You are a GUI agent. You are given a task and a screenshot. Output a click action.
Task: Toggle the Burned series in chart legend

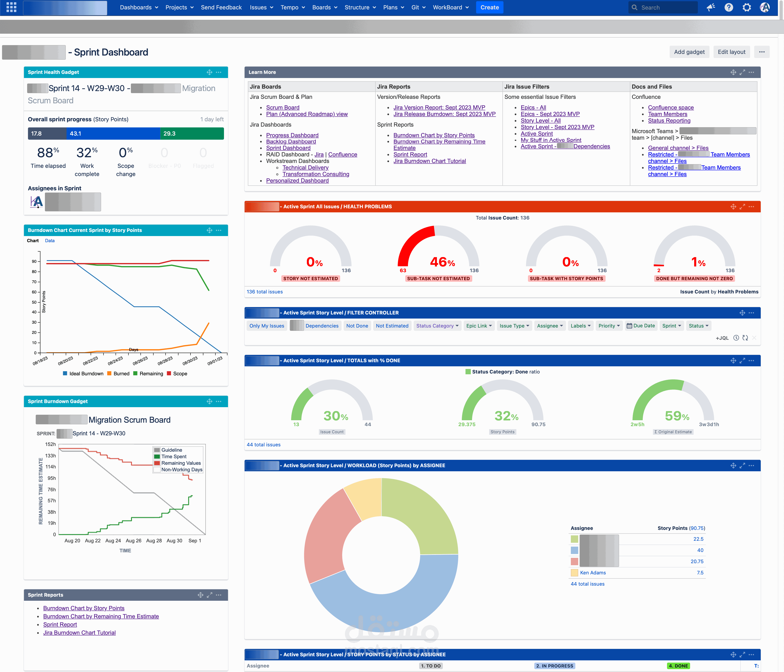coord(118,374)
